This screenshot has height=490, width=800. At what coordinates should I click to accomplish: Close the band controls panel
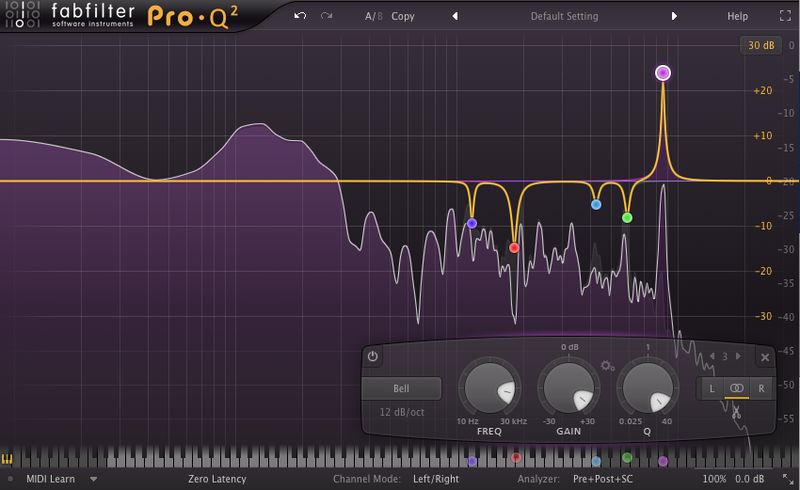tap(765, 357)
